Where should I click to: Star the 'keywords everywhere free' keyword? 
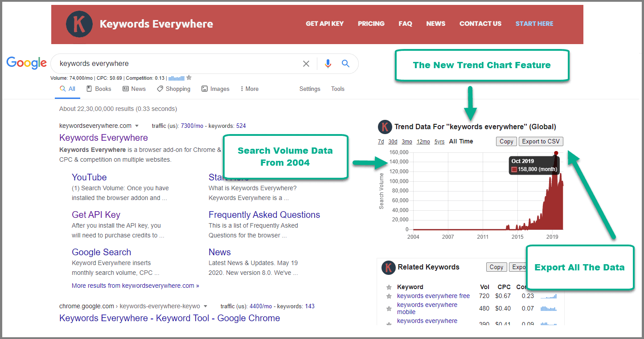[389, 296]
